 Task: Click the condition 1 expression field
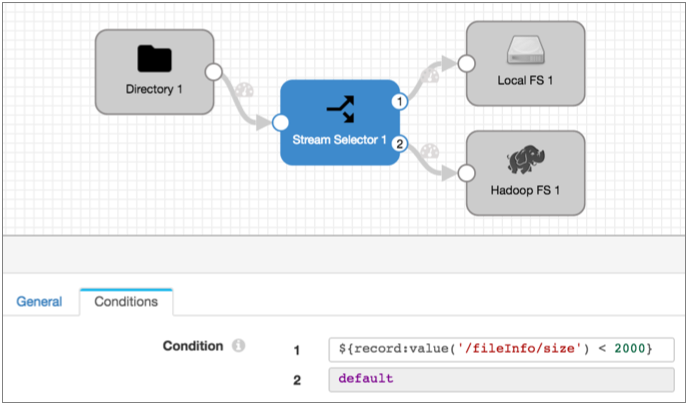point(500,348)
